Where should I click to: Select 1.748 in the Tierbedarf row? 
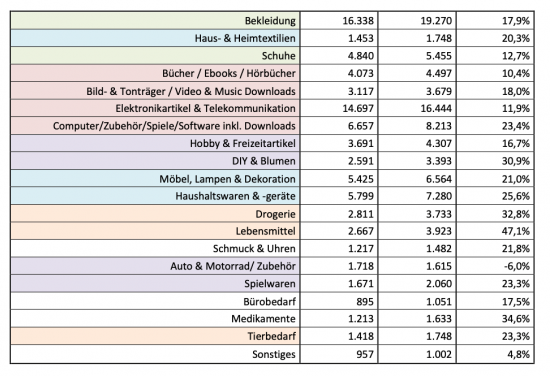[x=439, y=336]
